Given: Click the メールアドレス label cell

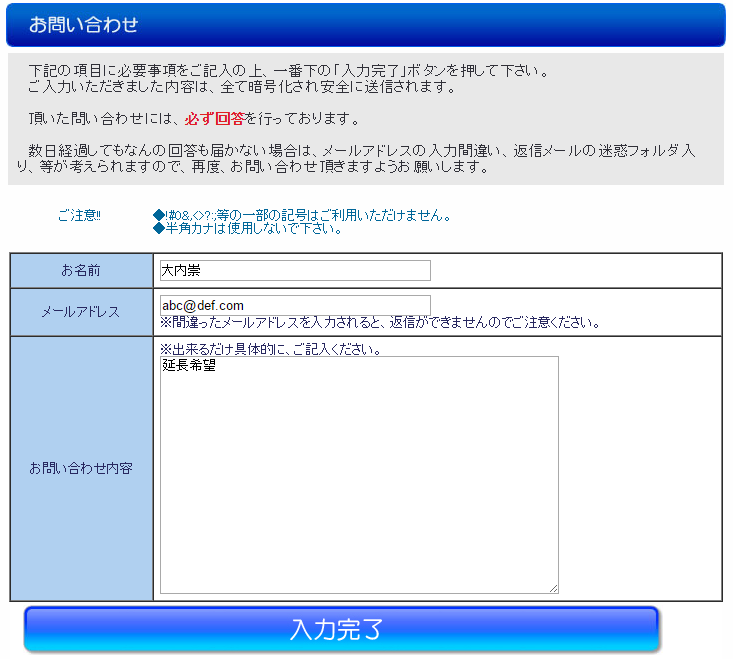Looking at the screenshot, I should pyautogui.click(x=81, y=312).
